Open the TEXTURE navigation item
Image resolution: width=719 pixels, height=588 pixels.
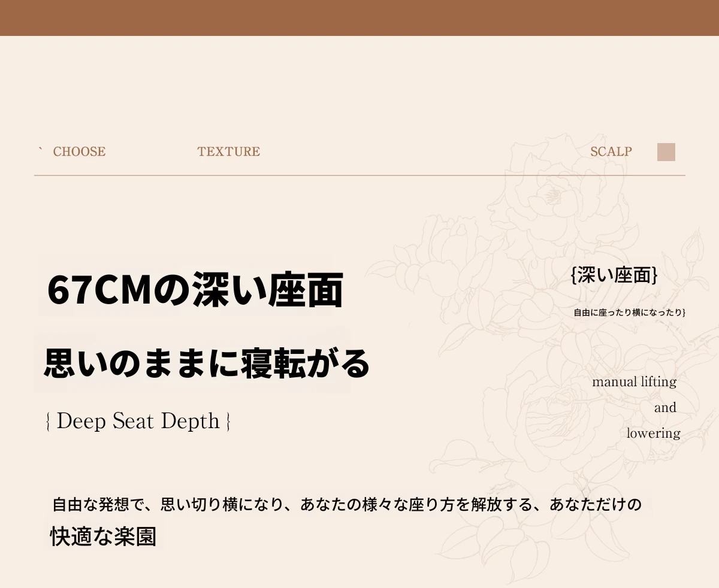point(228,152)
